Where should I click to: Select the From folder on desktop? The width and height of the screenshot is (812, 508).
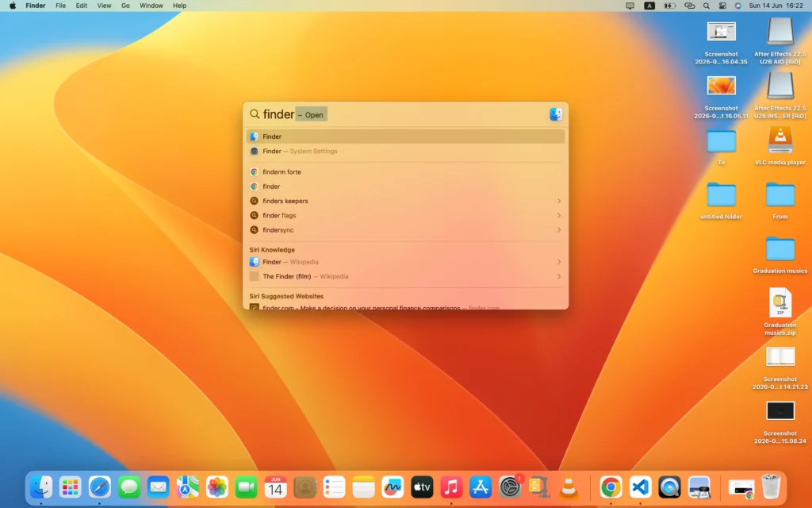780,201
